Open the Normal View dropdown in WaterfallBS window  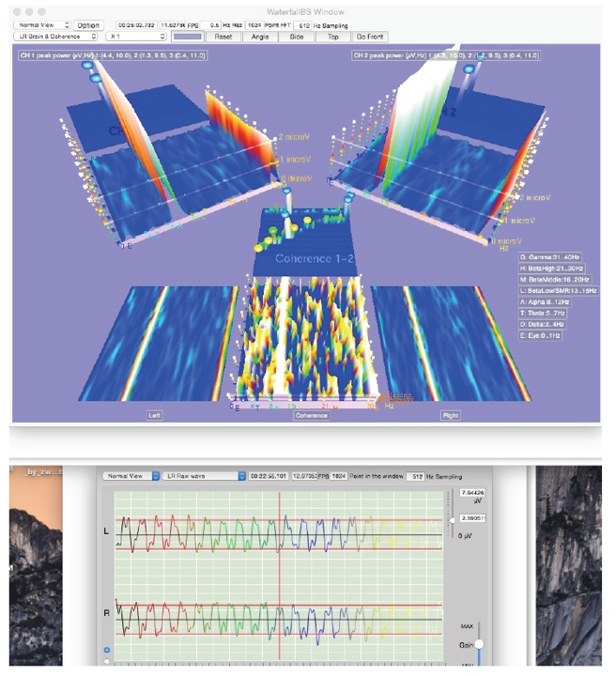tap(40, 24)
